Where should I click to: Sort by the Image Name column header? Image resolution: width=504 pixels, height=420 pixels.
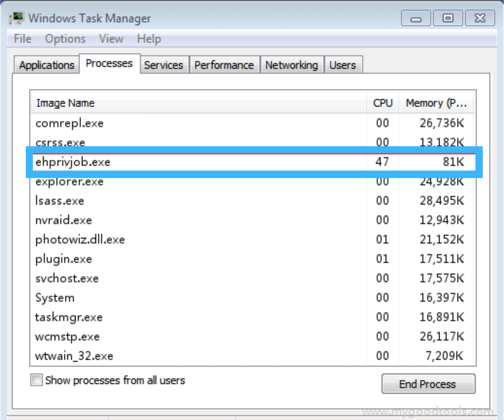(66, 103)
